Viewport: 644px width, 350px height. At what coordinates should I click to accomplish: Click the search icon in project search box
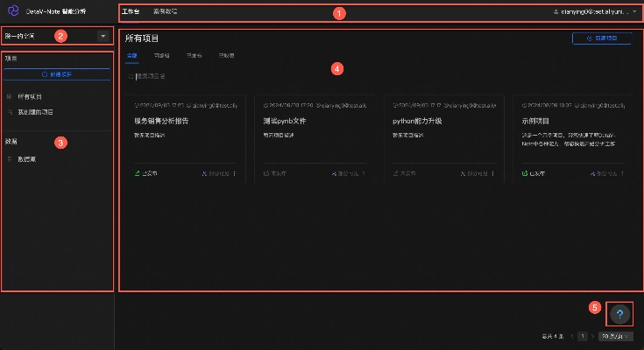pos(131,77)
